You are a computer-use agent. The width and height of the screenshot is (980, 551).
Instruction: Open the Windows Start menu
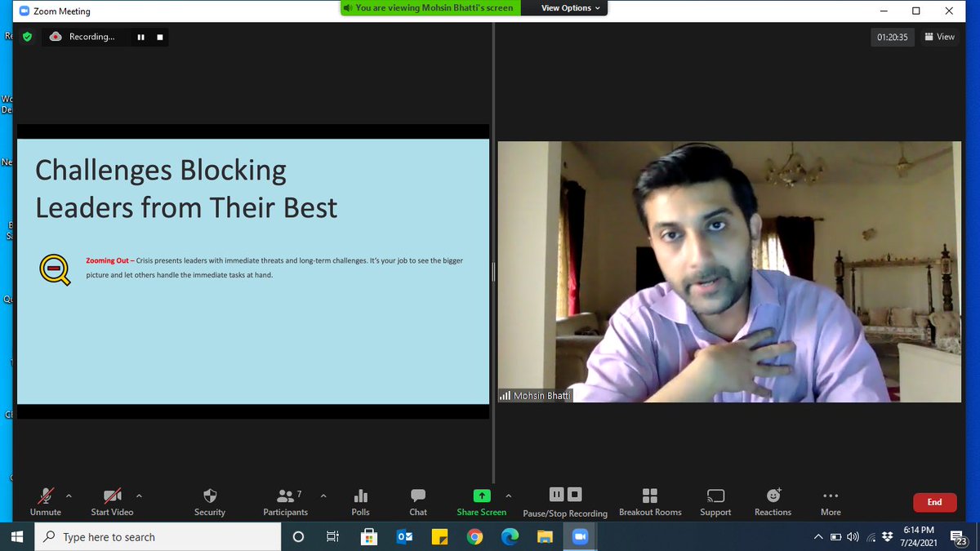[19, 537]
